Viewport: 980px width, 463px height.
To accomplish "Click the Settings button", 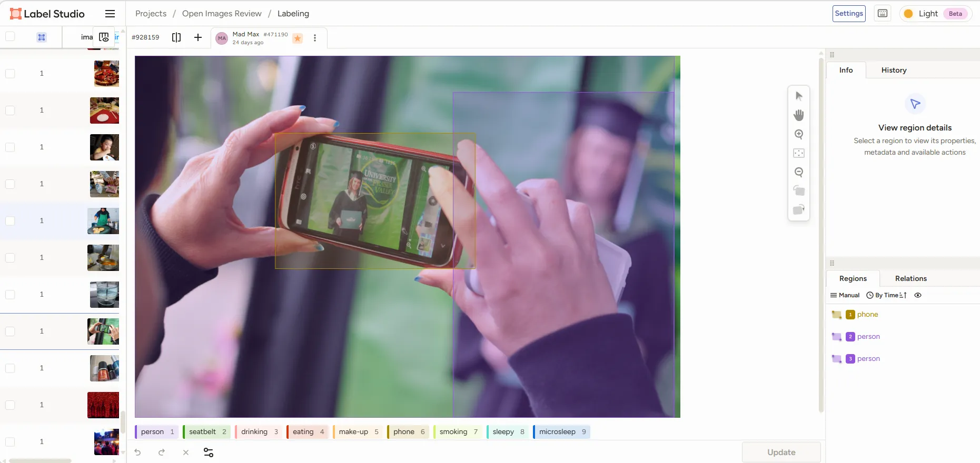I will pos(849,14).
